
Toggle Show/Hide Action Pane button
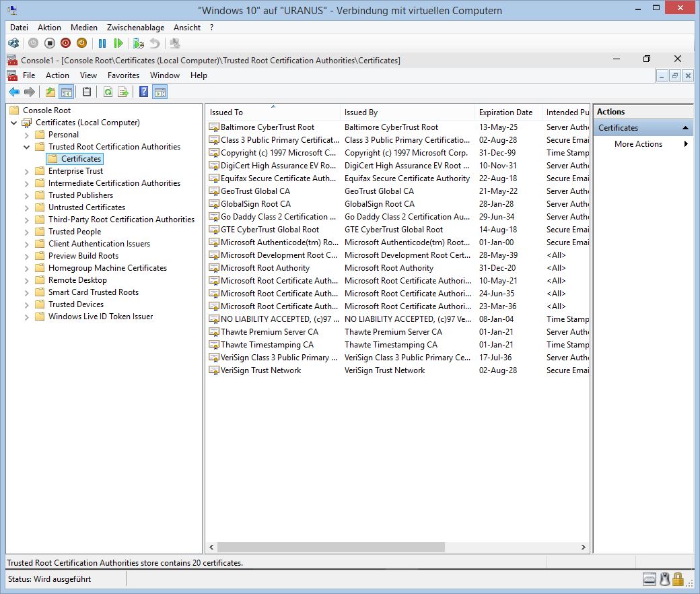tap(160, 92)
